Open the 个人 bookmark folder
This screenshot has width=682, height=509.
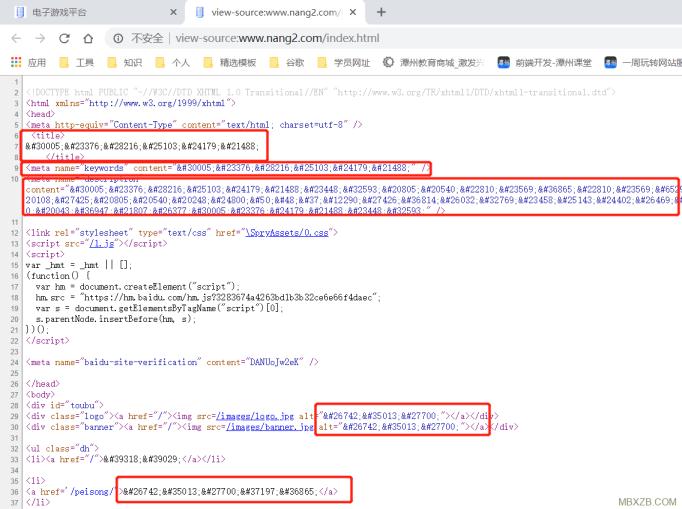point(173,63)
